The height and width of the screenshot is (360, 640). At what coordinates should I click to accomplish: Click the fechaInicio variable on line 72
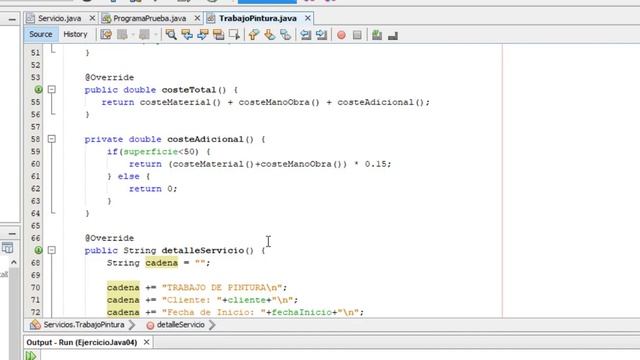pyautogui.click(x=301, y=312)
